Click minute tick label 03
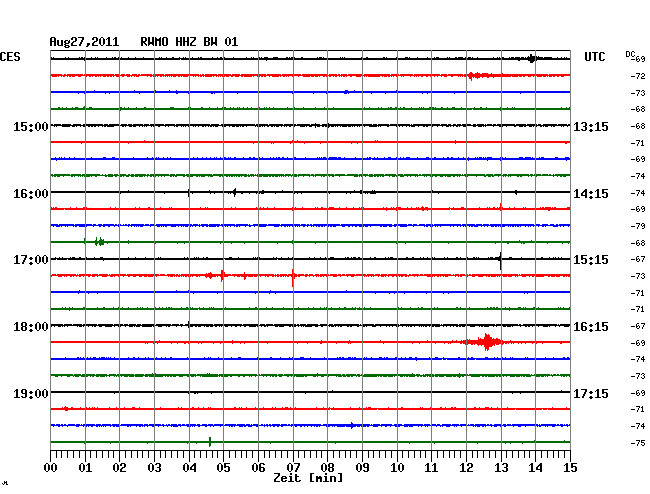The height and width of the screenshot is (494, 650). pos(154,467)
